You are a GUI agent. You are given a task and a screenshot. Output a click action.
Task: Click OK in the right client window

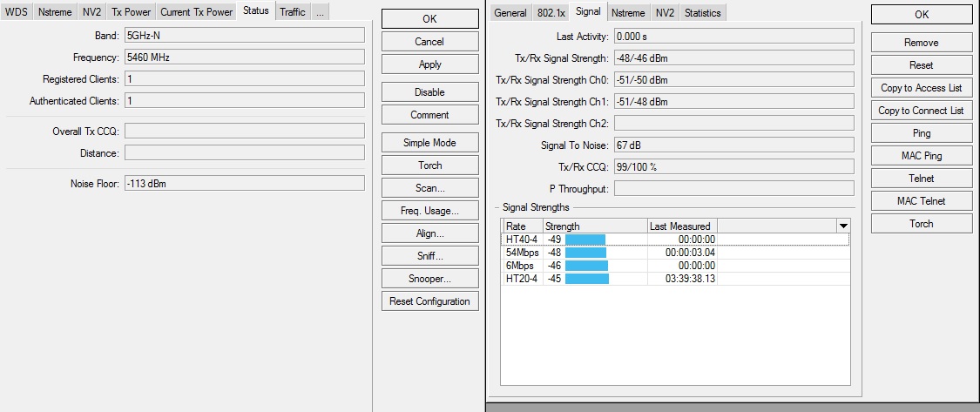pyautogui.click(x=922, y=15)
